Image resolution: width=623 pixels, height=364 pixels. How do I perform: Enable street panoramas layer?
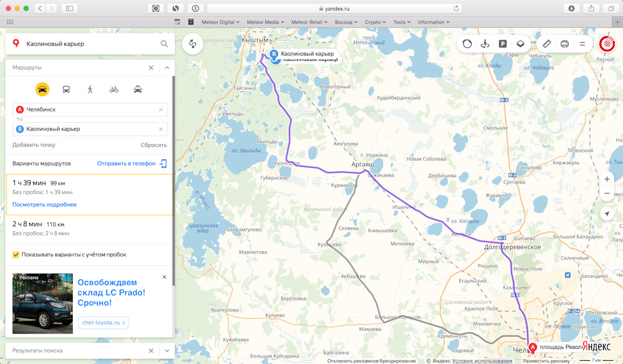point(485,43)
